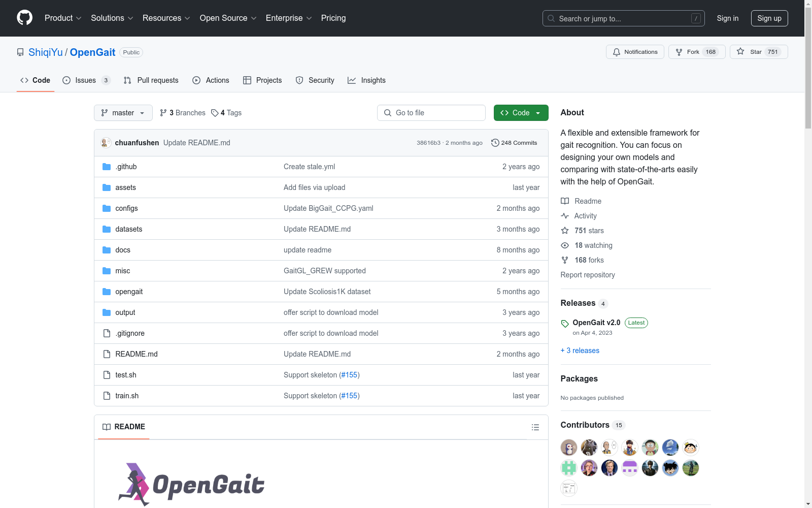Click the OpenGait logo image in README
This screenshot has height=508, width=812.
point(191,484)
